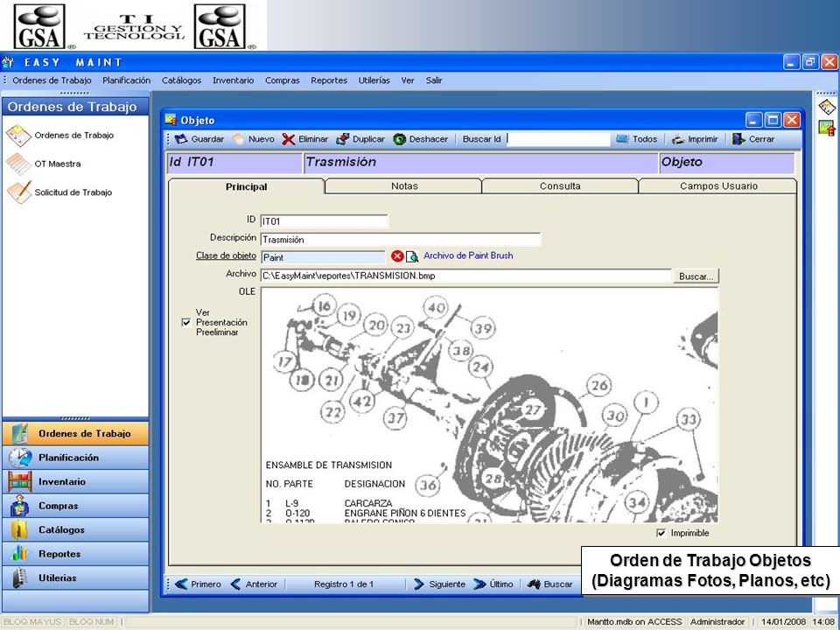Click the Buscar... file browse button
840x630 pixels.
pos(696,276)
